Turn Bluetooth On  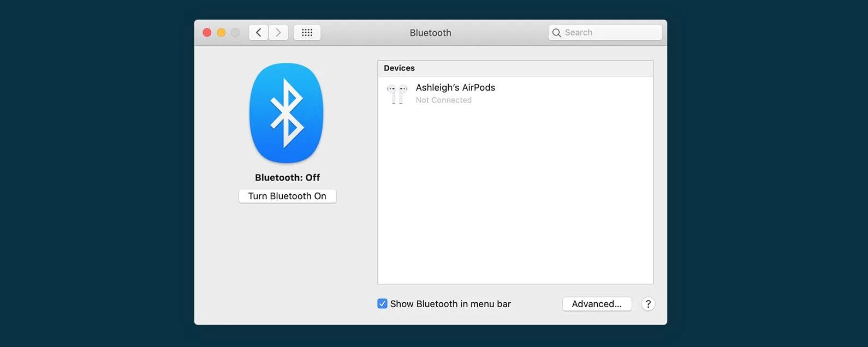point(287,196)
